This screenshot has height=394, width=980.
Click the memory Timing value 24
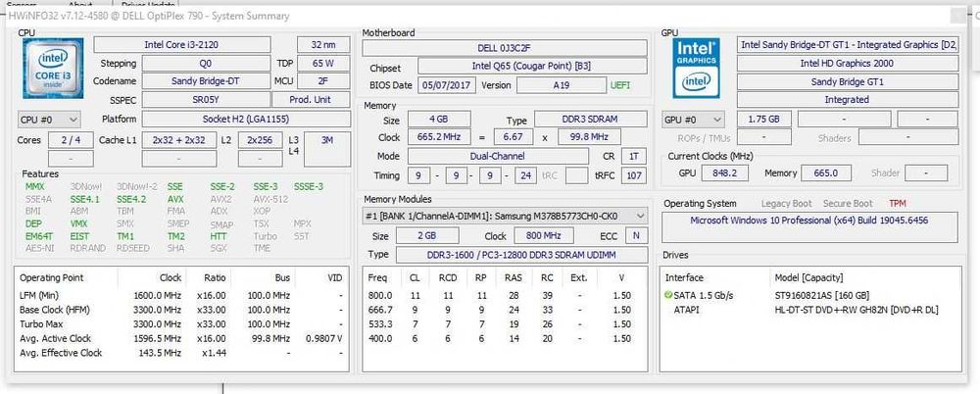tap(525, 175)
